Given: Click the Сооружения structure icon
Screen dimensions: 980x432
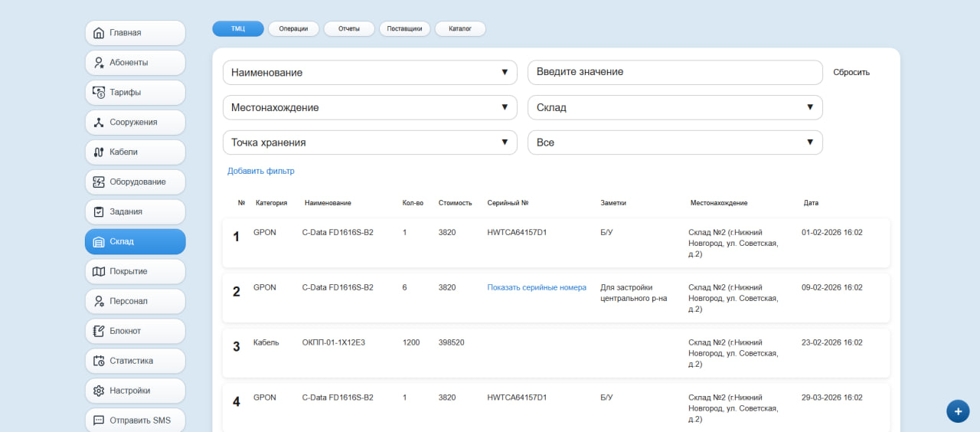Looking at the screenshot, I should pyautogui.click(x=98, y=123).
